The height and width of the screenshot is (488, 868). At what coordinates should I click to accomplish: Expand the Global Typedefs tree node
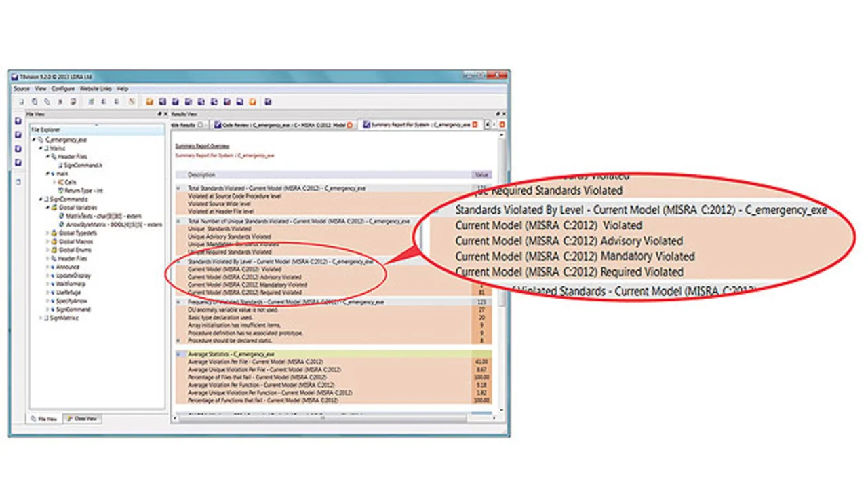coord(47,233)
